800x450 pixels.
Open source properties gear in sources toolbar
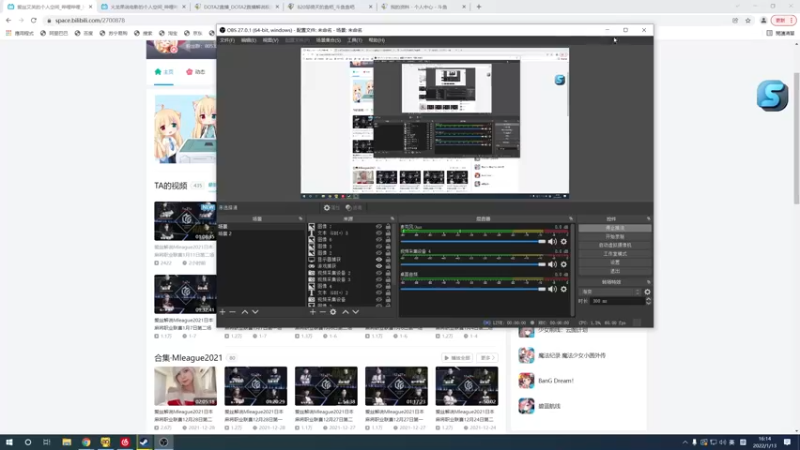[x=333, y=312]
